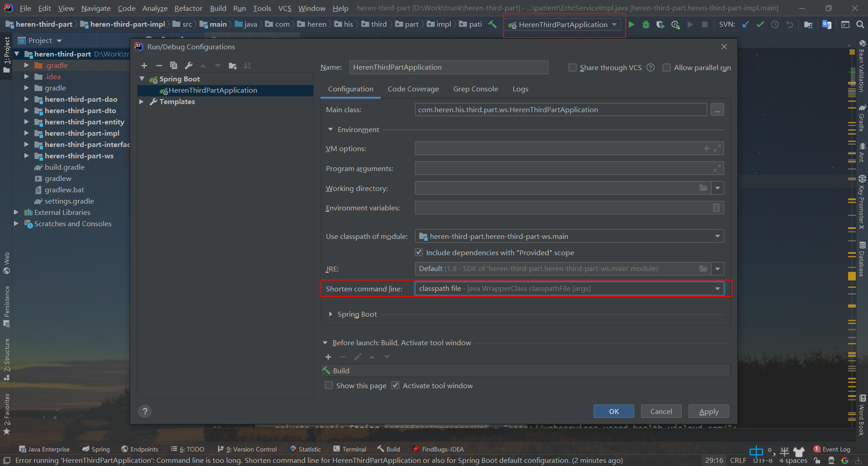Add a Before launch task with plus

328,357
